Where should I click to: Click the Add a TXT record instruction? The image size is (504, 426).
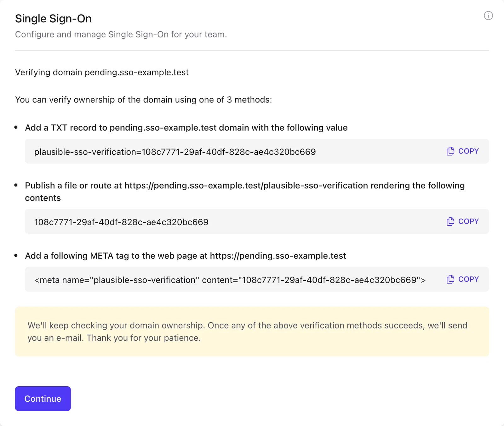click(186, 128)
